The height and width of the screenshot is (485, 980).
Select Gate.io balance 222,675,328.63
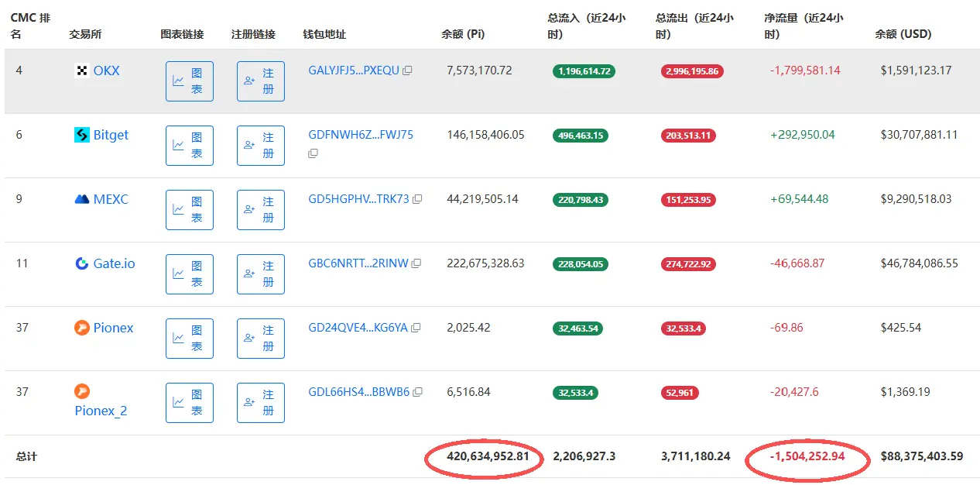tap(485, 263)
